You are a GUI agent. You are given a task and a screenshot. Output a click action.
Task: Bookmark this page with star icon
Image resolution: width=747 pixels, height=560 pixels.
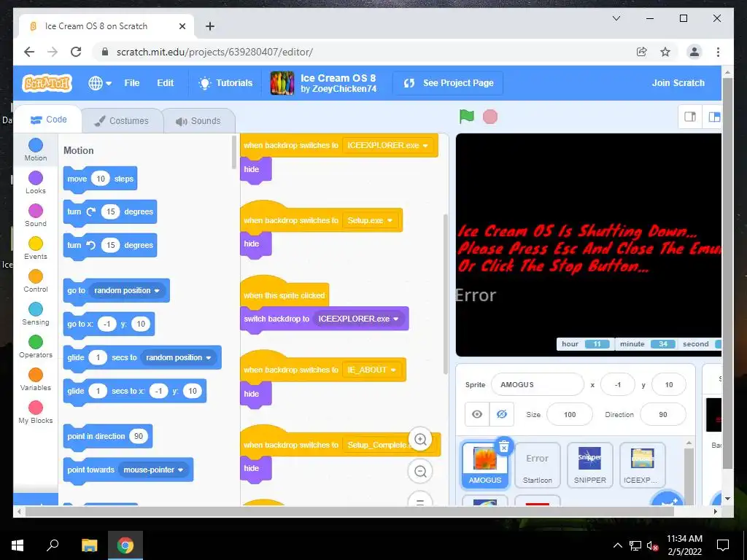click(x=665, y=52)
